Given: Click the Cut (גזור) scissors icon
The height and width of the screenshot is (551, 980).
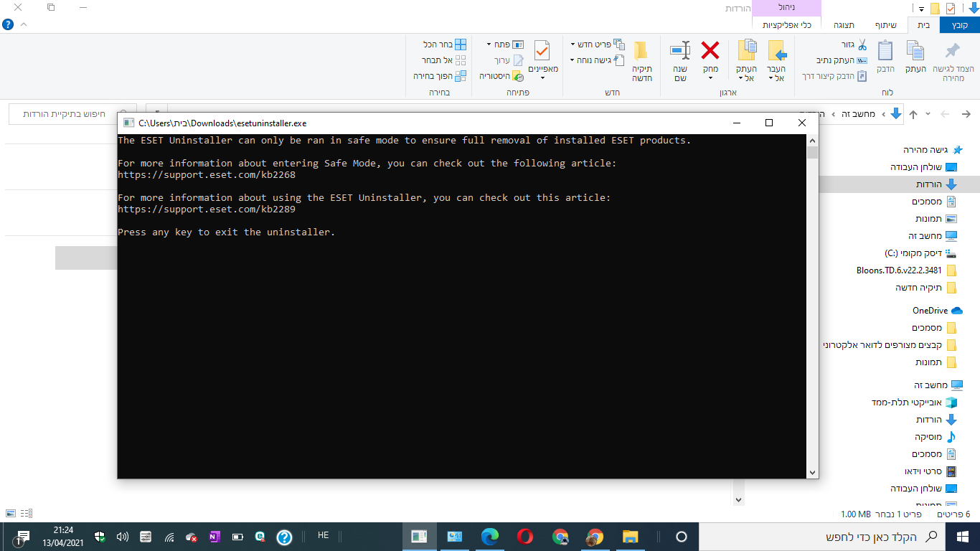Looking at the screenshot, I should tap(862, 44).
